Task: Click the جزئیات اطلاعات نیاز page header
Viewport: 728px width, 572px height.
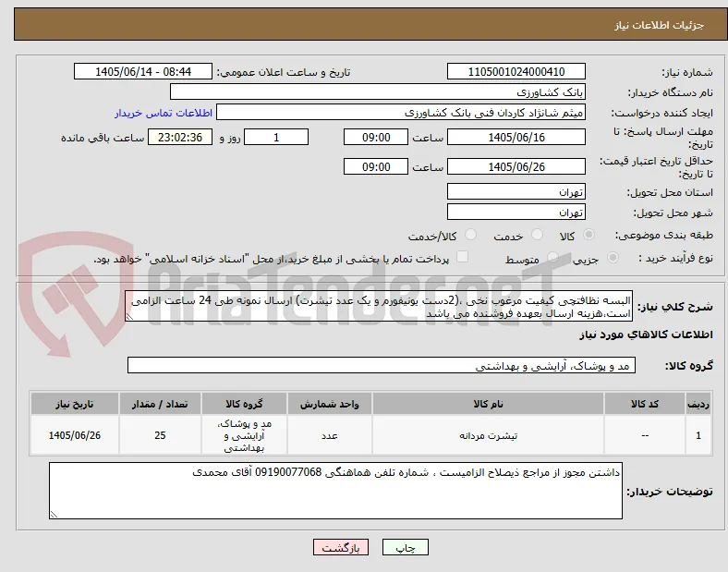Action: click(660, 25)
